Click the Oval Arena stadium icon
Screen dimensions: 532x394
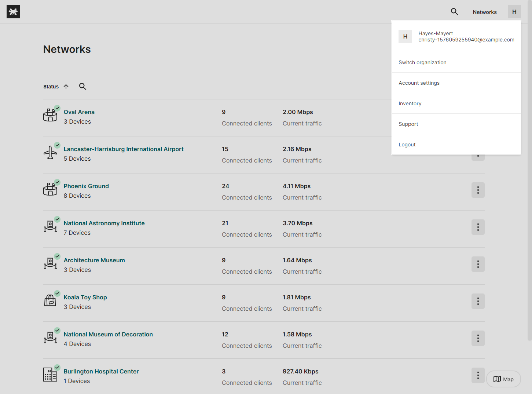50,115
